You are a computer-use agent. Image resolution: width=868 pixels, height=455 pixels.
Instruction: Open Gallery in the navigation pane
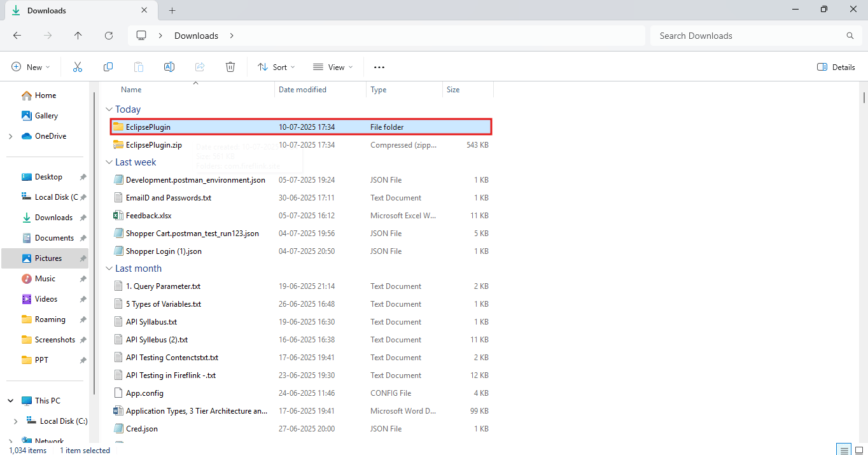tap(46, 116)
